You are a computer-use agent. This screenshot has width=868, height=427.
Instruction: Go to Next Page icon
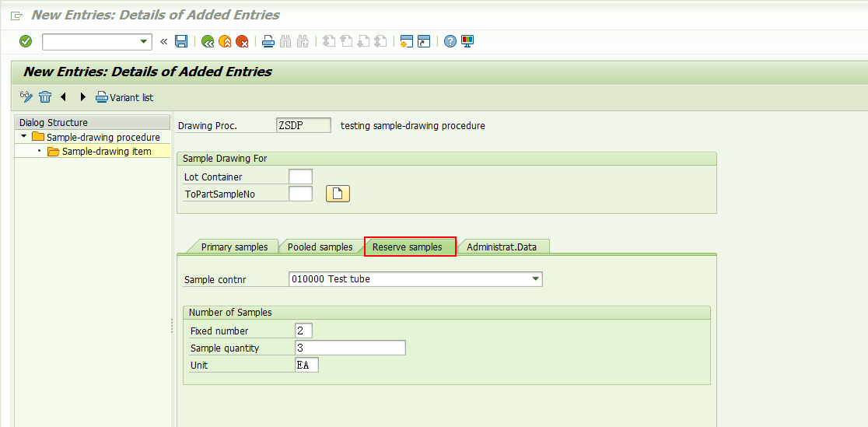coord(363,41)
